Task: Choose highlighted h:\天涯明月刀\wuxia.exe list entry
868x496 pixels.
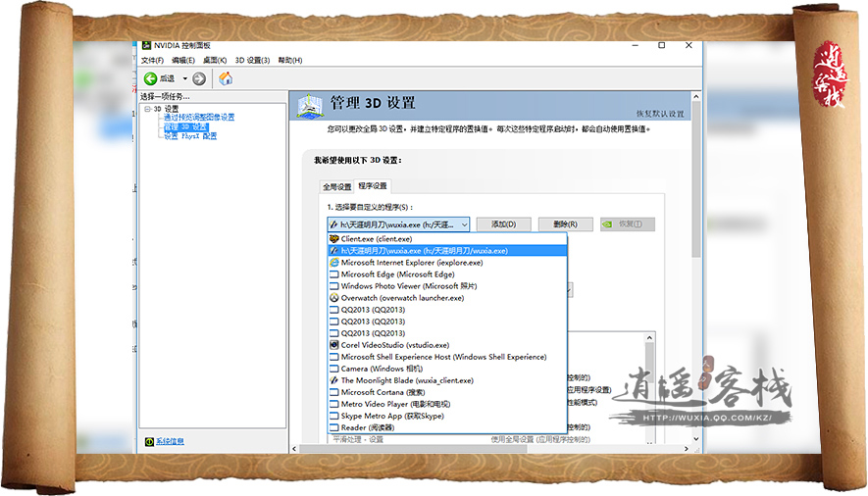Action: point(447,251)
